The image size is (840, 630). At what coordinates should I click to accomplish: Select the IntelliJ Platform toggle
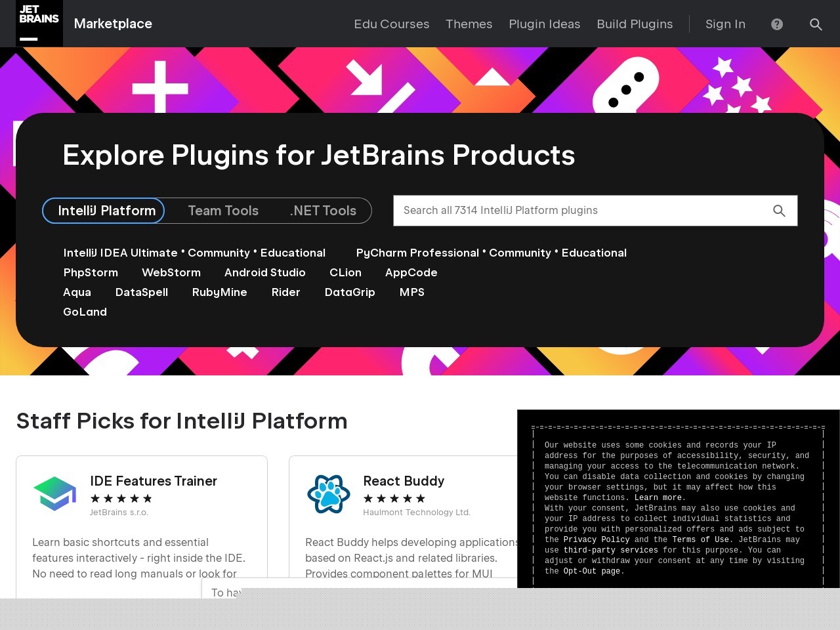click(104, 211)
